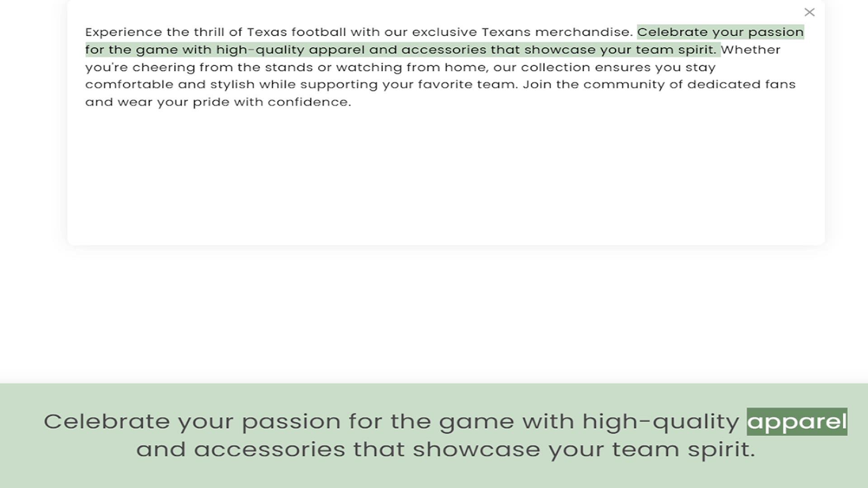This screenshot has height=488, width=868.
Task: Click the word "cheering" in the paragraph
Action: (163, 67)
